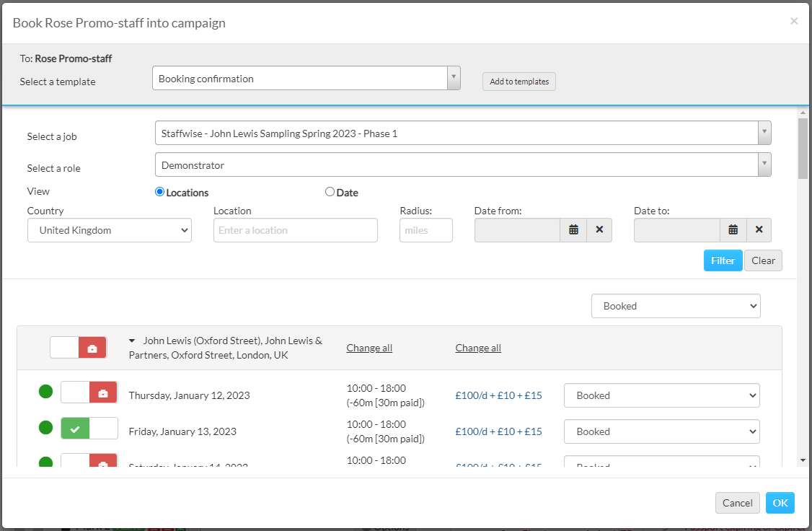Select the Locations view radio button
The image size is (812, 531).
(x=159, y=192)
